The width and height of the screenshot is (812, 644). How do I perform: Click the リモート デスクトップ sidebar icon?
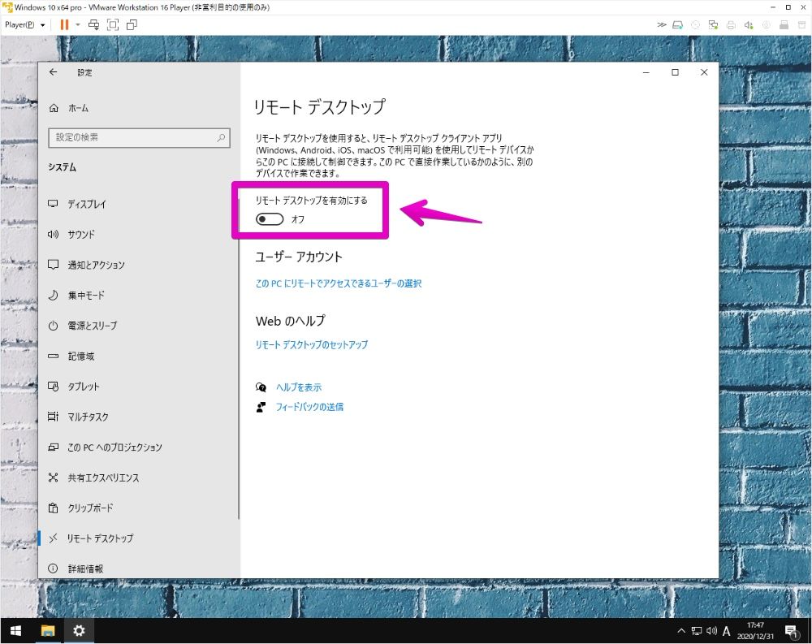(53, 538)
